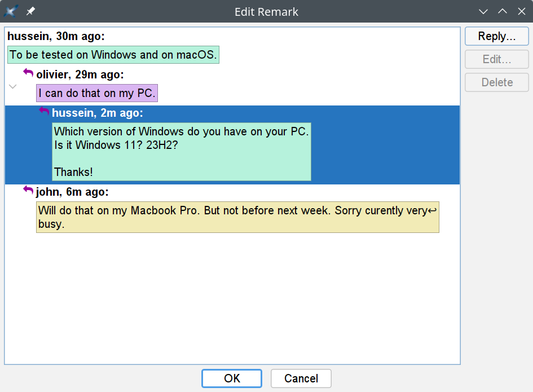Select 'hussein, 2m ago:' header

[x=98, y=113]
